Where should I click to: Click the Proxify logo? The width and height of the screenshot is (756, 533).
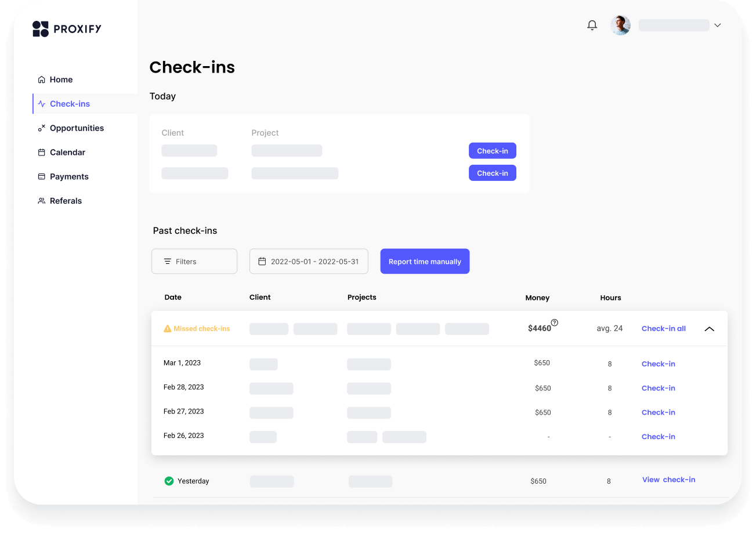coord(67,28)
